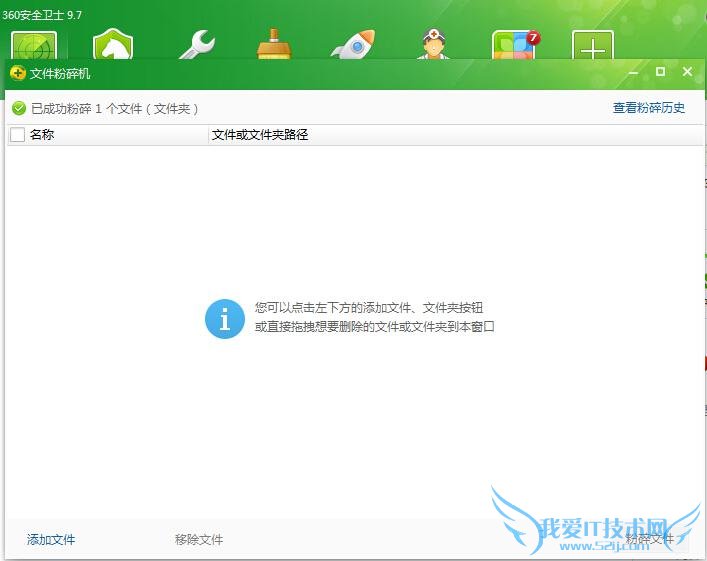
Task: Launch the rocket speed-up optimizer
Action: [351, 46]
